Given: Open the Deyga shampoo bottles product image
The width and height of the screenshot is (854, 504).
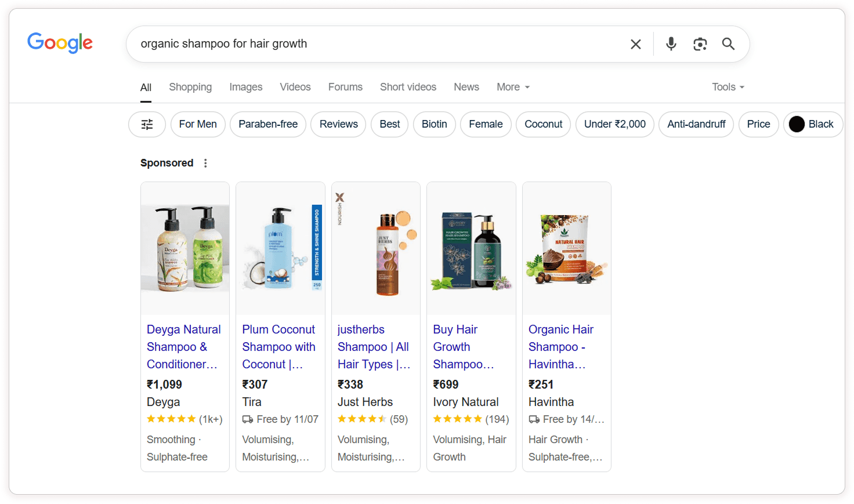Looking at the screenshot, I should point(185,248).
